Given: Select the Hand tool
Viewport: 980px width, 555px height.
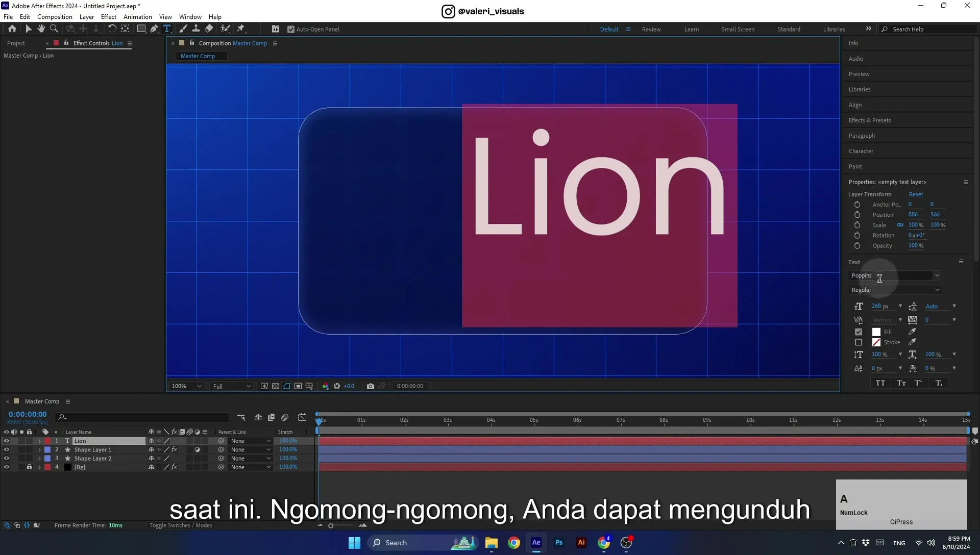Looking at the screenshot, I should tap(41, 29).
